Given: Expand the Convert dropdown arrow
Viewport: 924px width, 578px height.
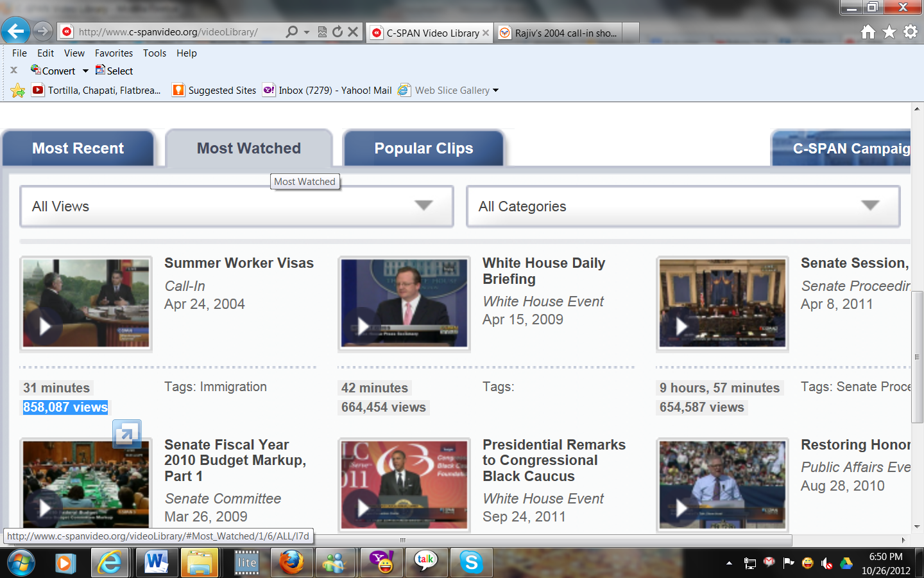Looking at the screenshot, I should (x=85, y=71).
